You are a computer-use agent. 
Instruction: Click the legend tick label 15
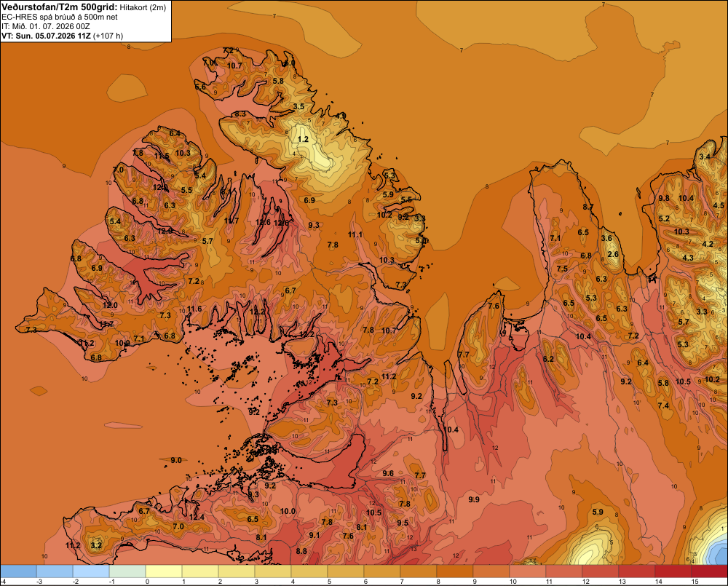pyautogui.click(x=695, y=582)
